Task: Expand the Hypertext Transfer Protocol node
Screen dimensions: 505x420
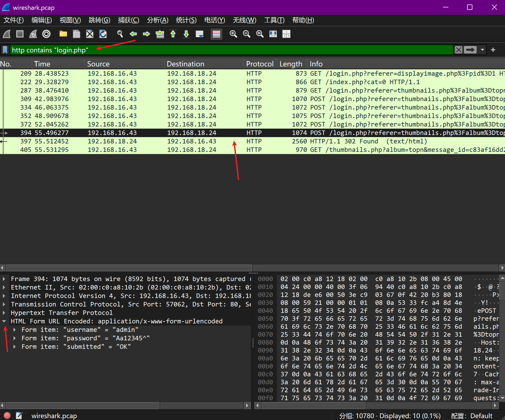Action: [4, 313]
